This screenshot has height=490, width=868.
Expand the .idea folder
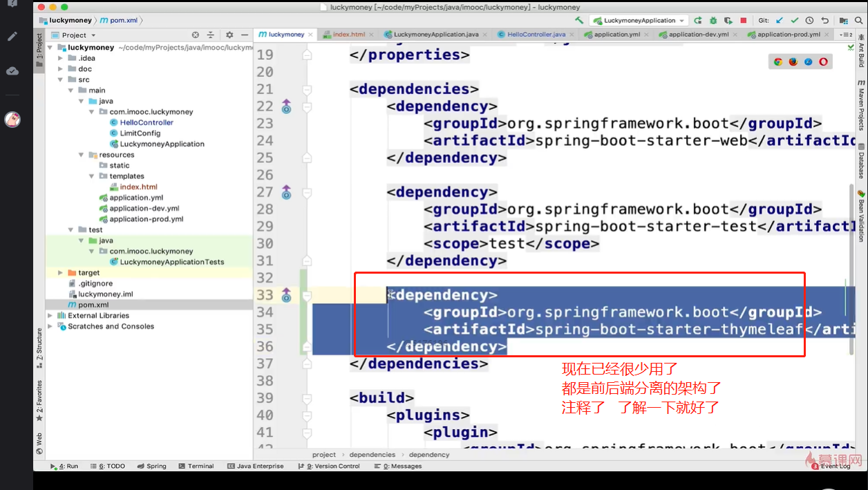61,59
